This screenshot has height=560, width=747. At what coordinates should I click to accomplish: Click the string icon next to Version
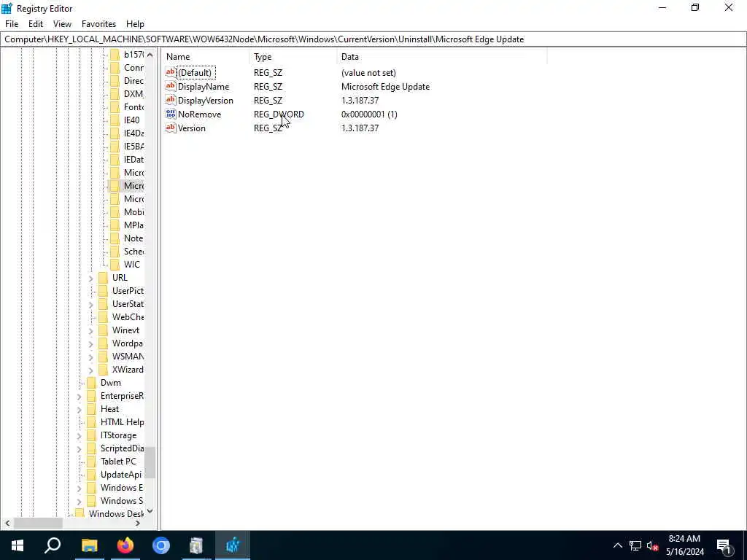coord(171,128)
